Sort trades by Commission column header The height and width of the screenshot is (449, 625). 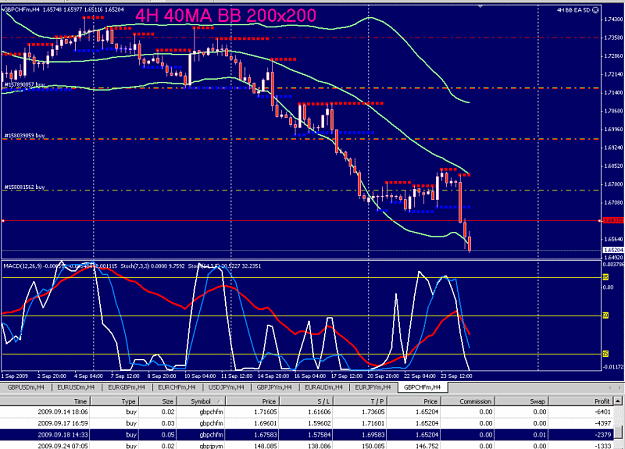click(467, 401)
